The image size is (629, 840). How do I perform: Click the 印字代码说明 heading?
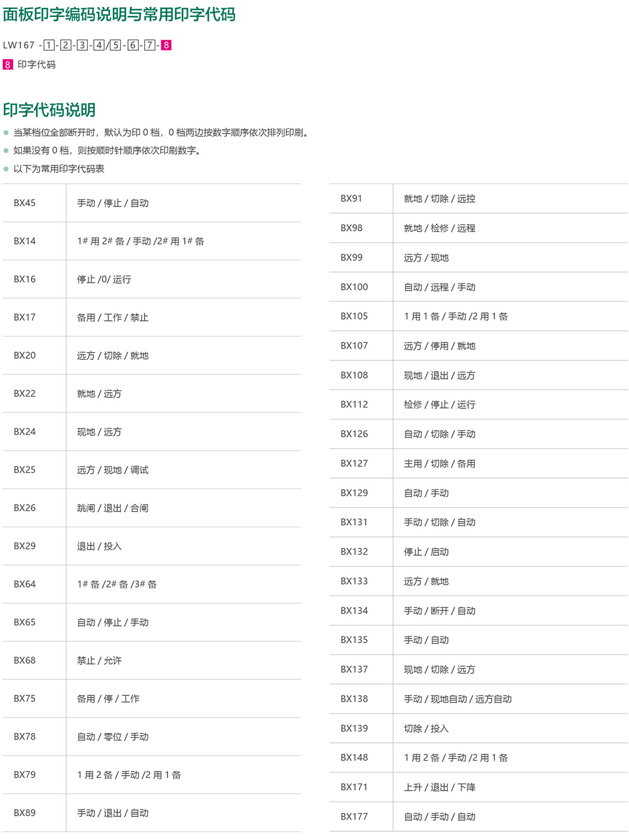coord(49,110)
